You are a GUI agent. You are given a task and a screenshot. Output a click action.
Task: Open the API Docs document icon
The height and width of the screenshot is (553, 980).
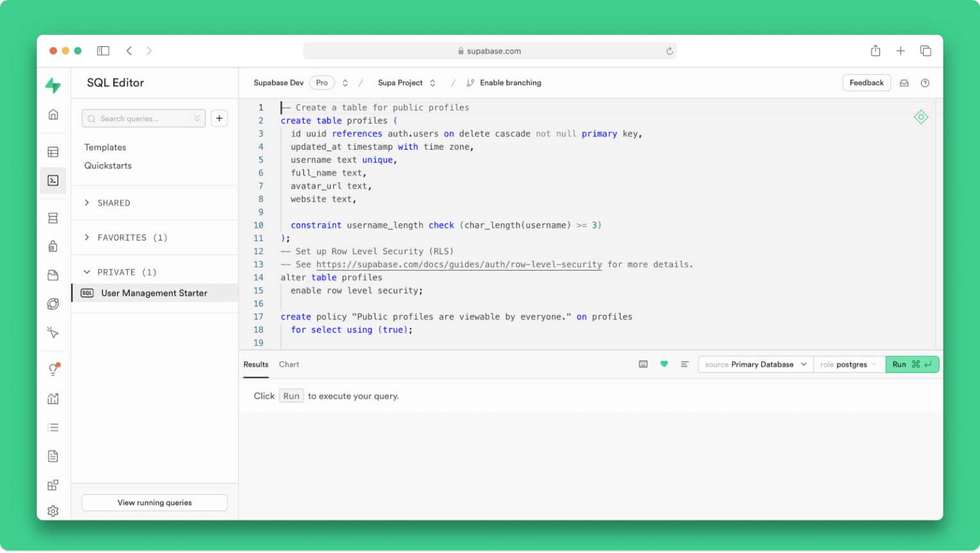[x=53, y=456]
